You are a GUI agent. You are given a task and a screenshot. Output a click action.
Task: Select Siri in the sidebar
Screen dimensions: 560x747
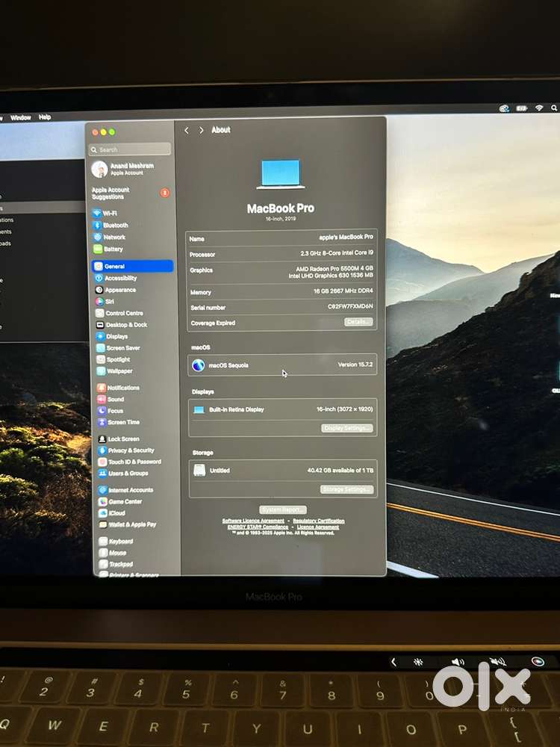point(109,301)
